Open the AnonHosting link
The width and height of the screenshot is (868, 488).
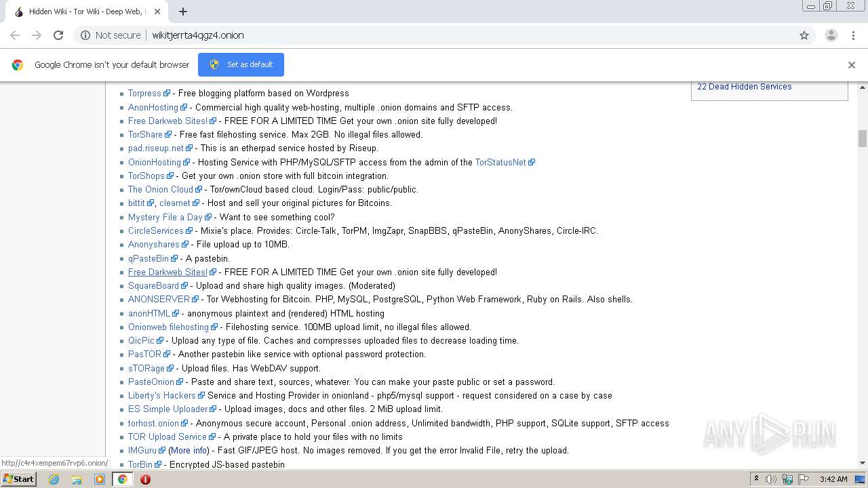pyautogui.click(x=153, y=107)
